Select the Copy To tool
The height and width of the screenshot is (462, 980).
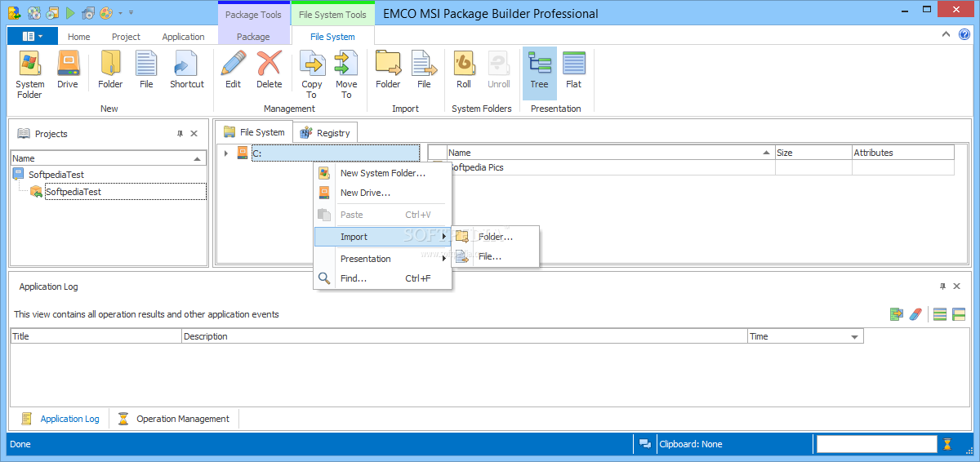point(312,74)
